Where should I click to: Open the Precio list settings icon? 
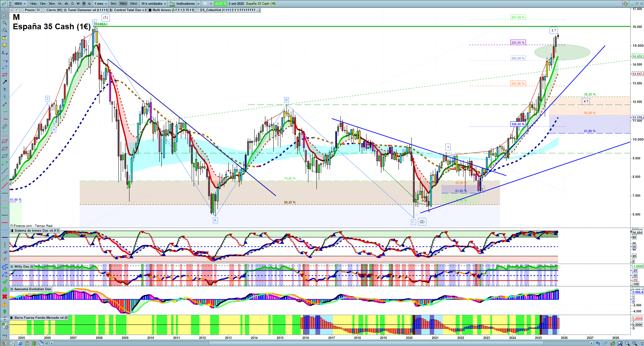point(38,10)
